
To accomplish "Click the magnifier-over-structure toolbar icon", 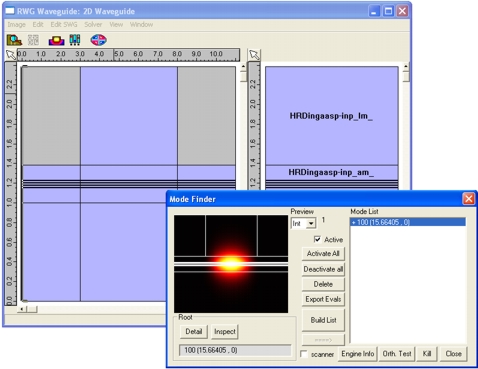I will tap(14, 40).
